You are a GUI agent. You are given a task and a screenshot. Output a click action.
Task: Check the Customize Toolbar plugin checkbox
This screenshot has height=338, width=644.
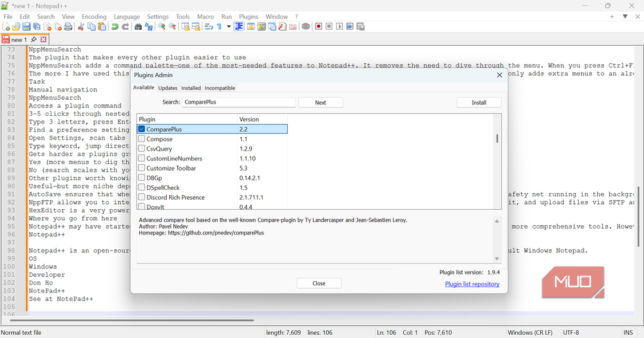pos(142,168)
